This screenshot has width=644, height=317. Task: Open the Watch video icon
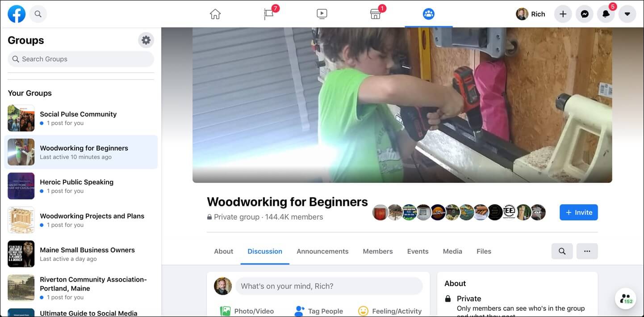pos(322,14)
